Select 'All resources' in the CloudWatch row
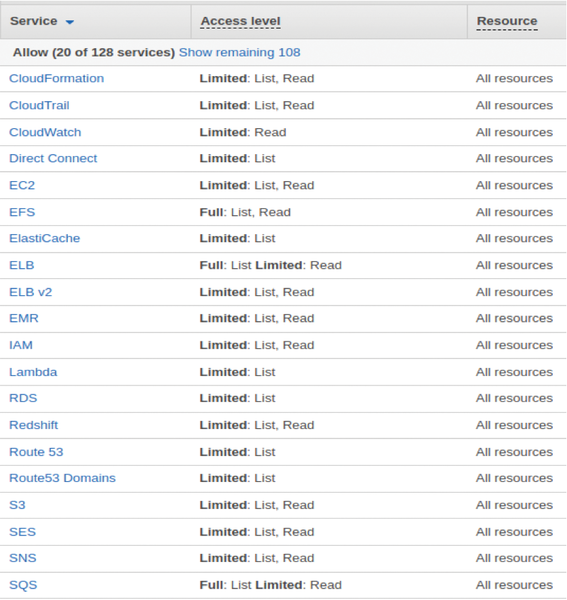The height and width of the screenshot is (600, 567). click(x=514, y=132)
